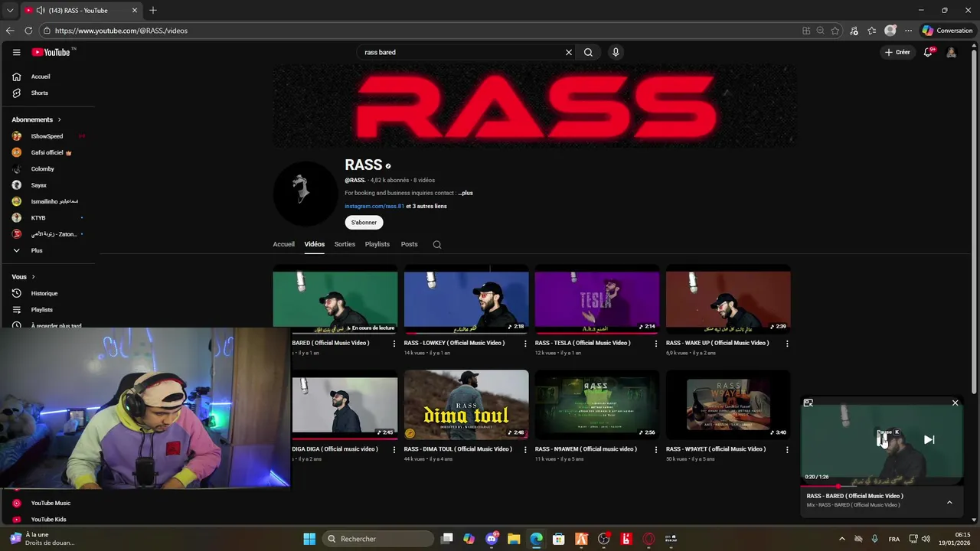Open the RASS - LOWKEY video thumbnail
The width and height of the screenshot is (980, 551).
click(466, 301)
